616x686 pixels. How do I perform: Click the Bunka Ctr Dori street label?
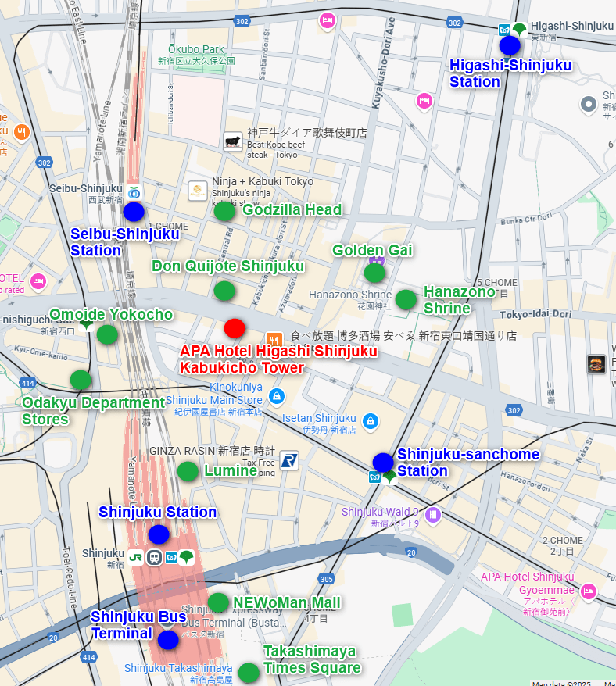[x=527, y=219]
